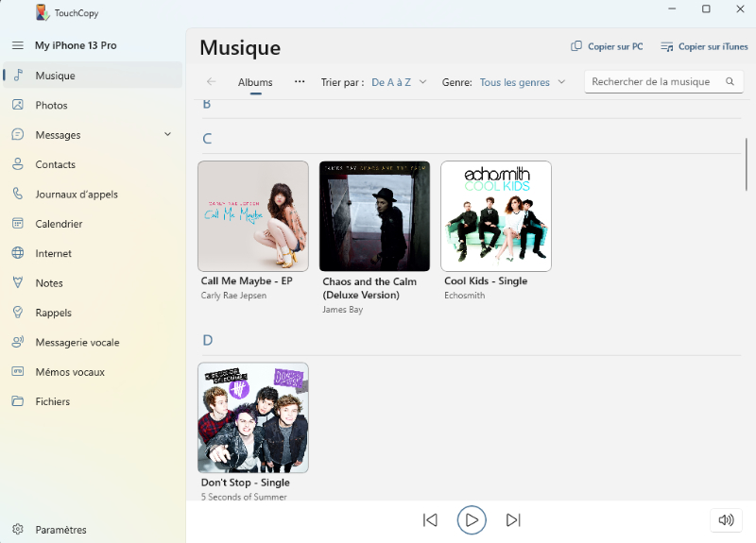Open the hamburger navigation menu
The image size is (756, 543).
tap(18, 45)
